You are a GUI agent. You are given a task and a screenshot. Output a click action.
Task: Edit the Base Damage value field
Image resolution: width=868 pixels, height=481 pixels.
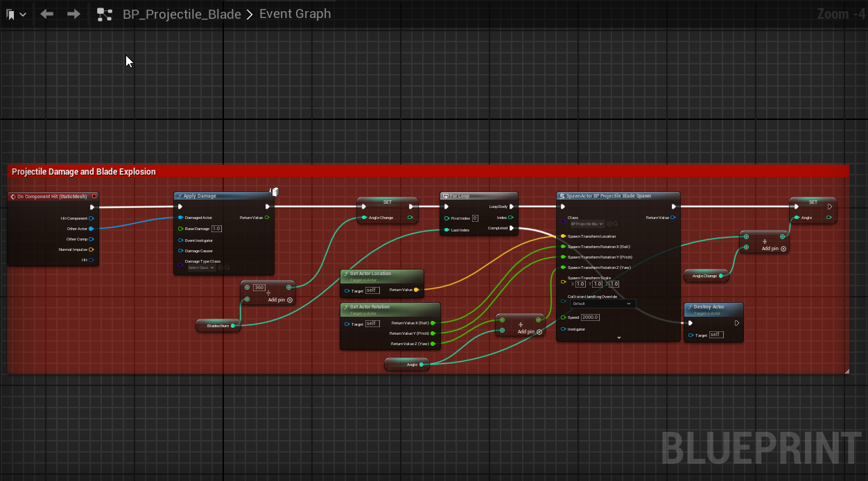[x=216, y=228]
